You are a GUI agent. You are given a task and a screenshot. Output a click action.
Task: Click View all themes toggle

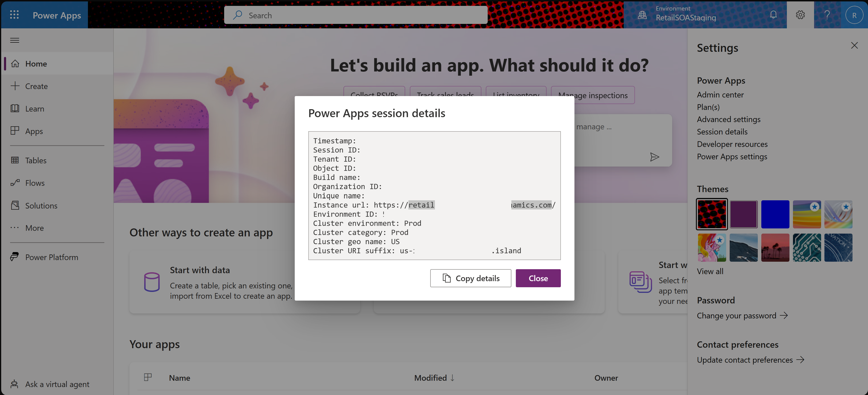(x=710, y=271)
